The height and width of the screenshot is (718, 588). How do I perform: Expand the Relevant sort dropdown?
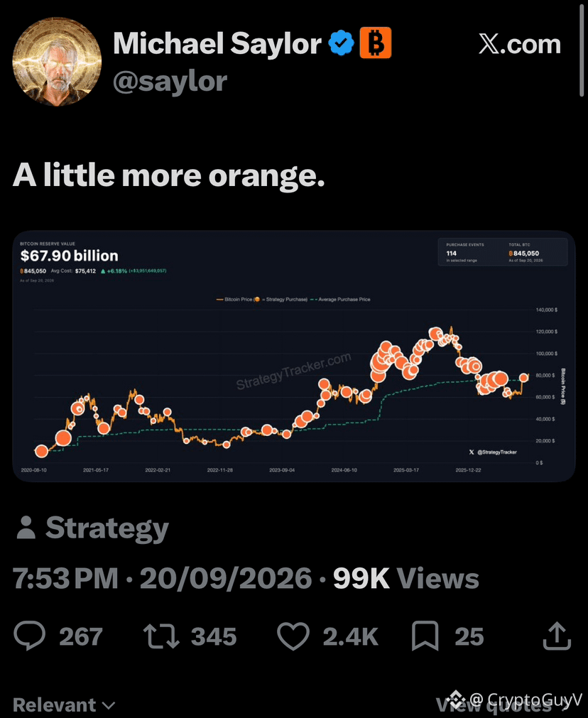coord(64,705)
